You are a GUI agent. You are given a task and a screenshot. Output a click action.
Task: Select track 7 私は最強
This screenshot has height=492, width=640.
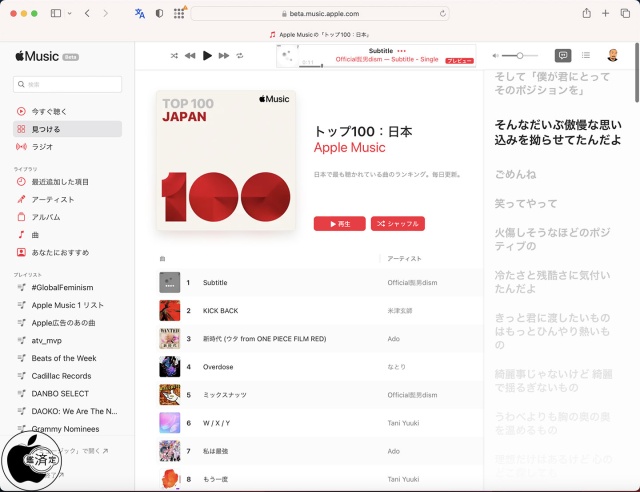pyautogui.click(x=320, y=451)
